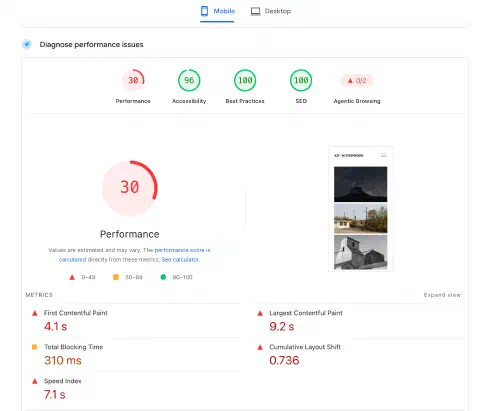Click the red triangle beside Speed Index
480x411 pixels.
(35, 381)
